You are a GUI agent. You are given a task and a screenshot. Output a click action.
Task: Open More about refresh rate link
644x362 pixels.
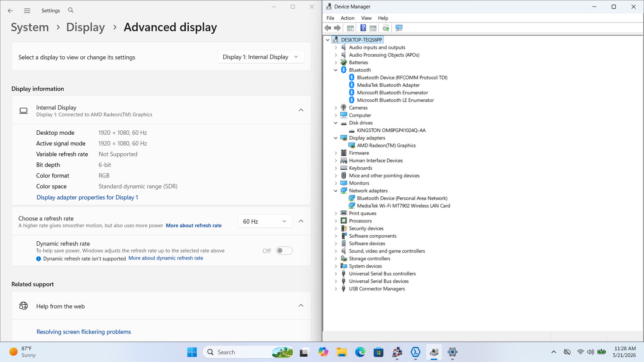click(x=194, y=226)
